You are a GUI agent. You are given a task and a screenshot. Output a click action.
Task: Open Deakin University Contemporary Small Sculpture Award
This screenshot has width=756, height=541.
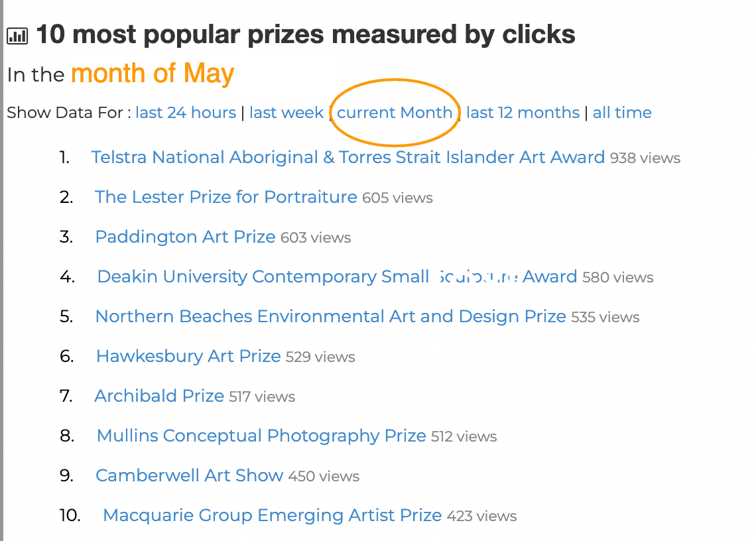click(337, 276)
